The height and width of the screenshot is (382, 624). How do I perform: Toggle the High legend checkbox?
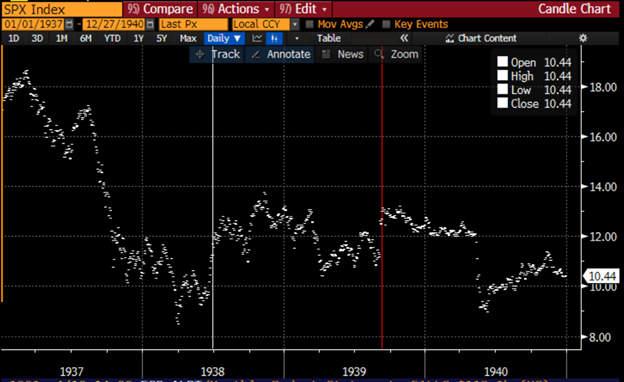pyautogui.click(x=502, y=75)
